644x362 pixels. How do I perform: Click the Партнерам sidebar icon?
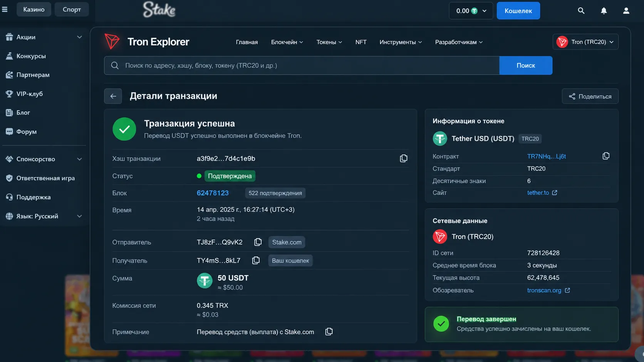coord(9,75)
